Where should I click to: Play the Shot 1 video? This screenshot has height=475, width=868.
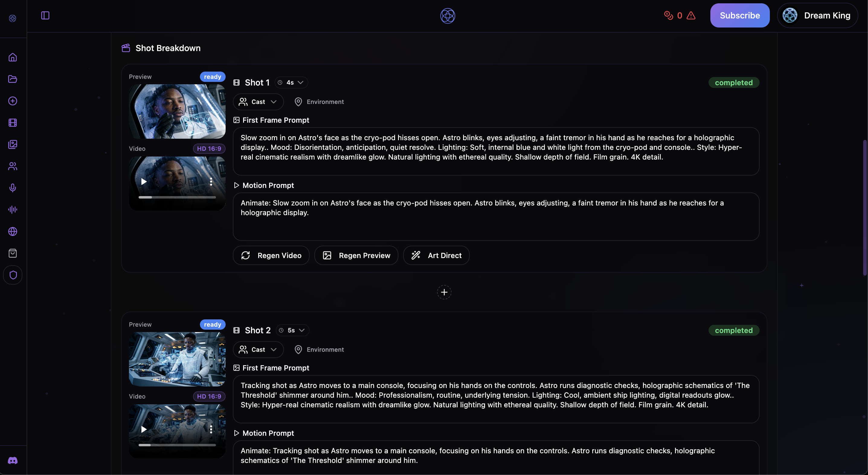point(144,182)
